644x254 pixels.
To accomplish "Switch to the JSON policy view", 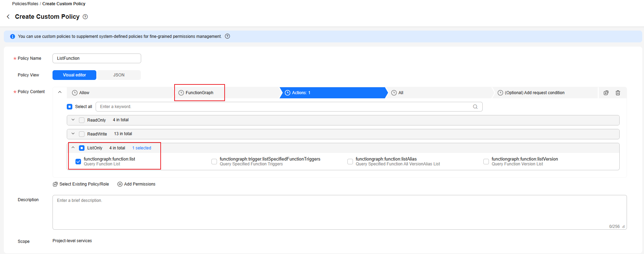I will pos(119,75).
